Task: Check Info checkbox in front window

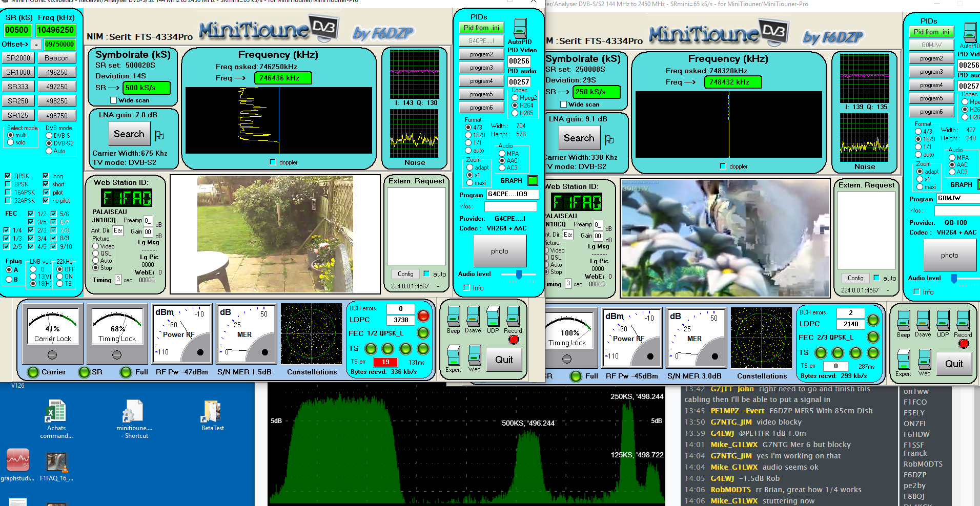Action: (467, 288)
